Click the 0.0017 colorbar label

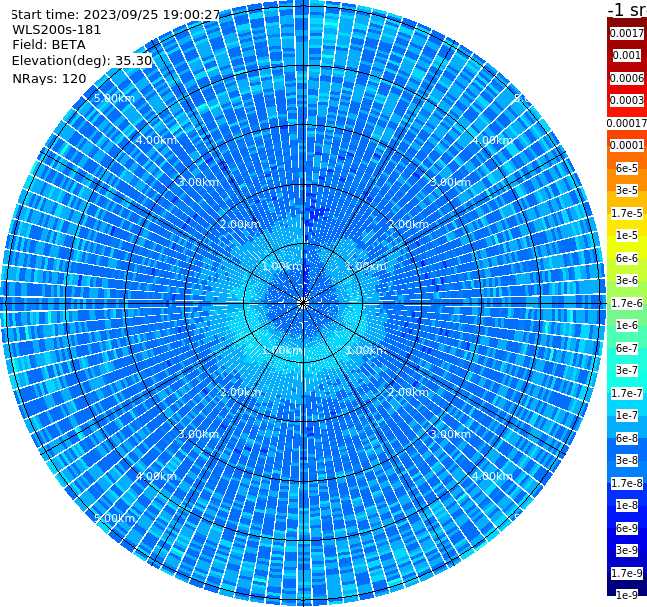[627, 33]
